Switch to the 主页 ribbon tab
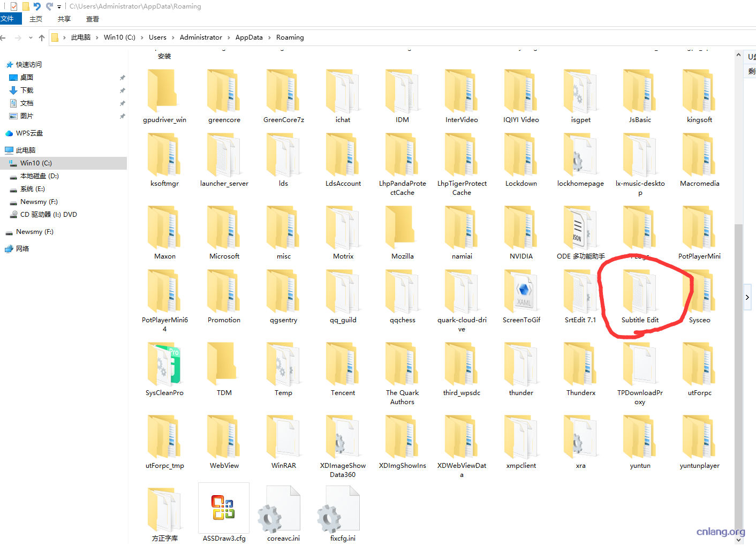This screenshot has width=756, height=546. click(36, 19)
